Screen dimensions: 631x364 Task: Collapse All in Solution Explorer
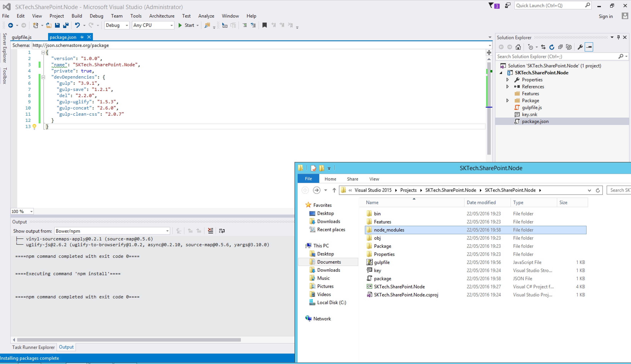tap(560, 47)
